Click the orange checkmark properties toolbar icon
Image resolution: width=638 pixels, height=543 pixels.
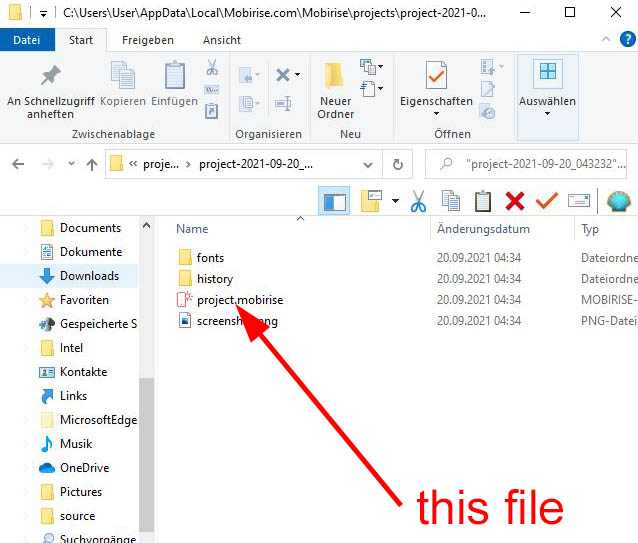pos(546,201)
